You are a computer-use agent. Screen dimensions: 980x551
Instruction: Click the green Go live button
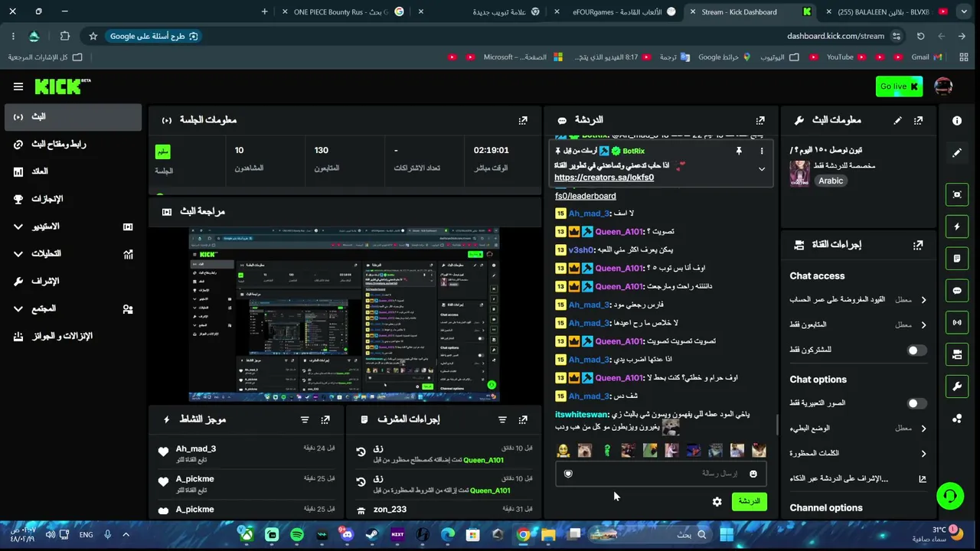(899, 86)
